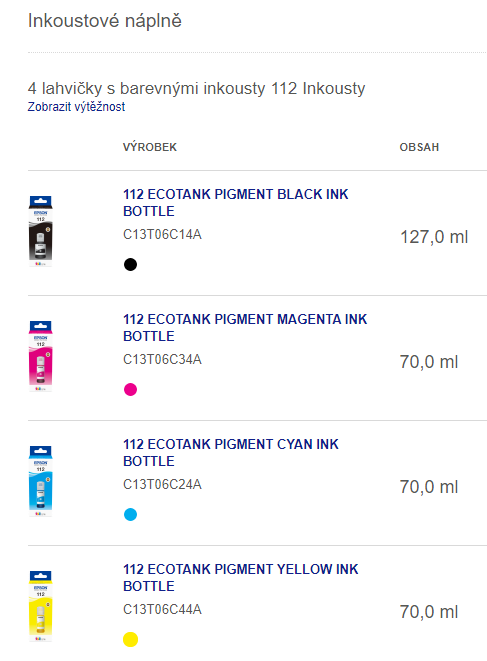The height and width of the screenshot is (661, 487).
Task: Click the yellow ink bottle product image
Action: [x=40, y=606]
